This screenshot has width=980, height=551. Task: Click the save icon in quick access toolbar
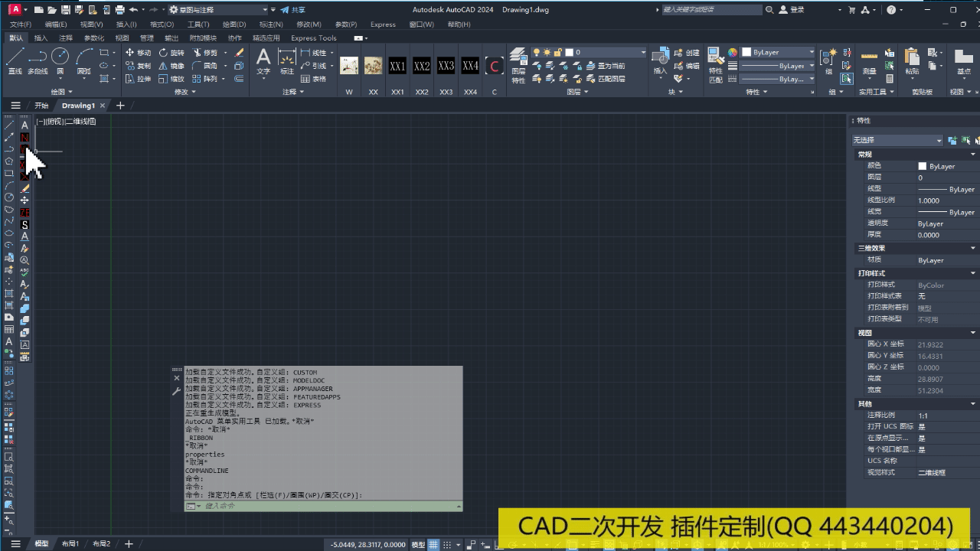[65, 10]
